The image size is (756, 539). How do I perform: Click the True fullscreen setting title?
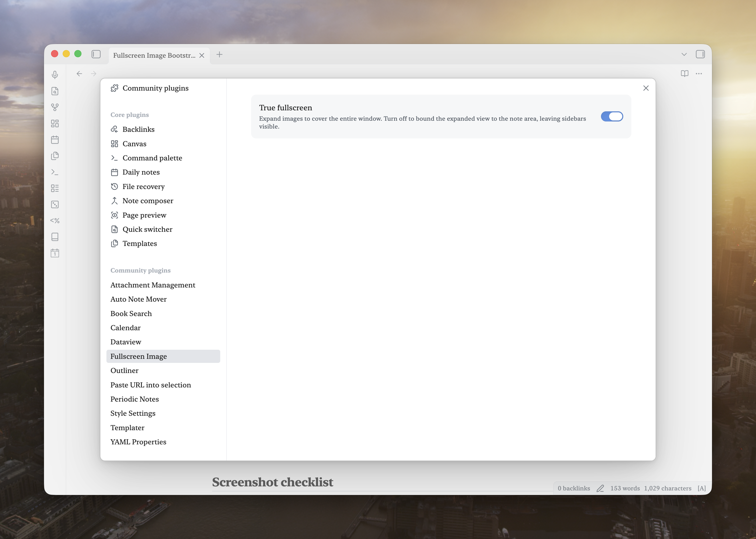[285, 108]
